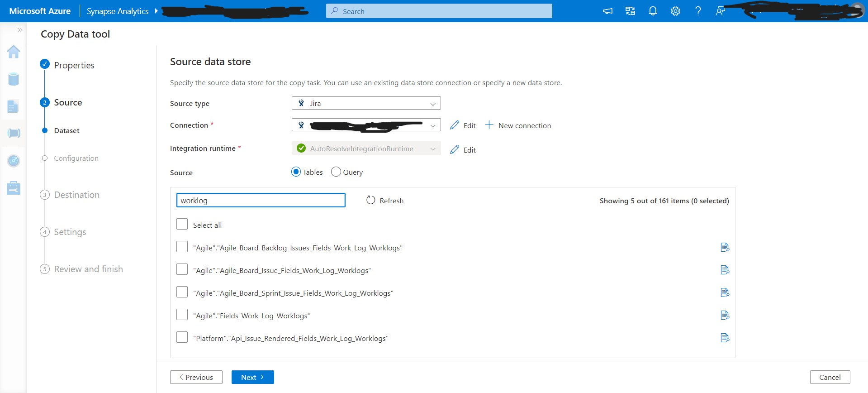This screenshot has height=393, width=868.
Task: Open the Connection dropdown
Action: 366,125
